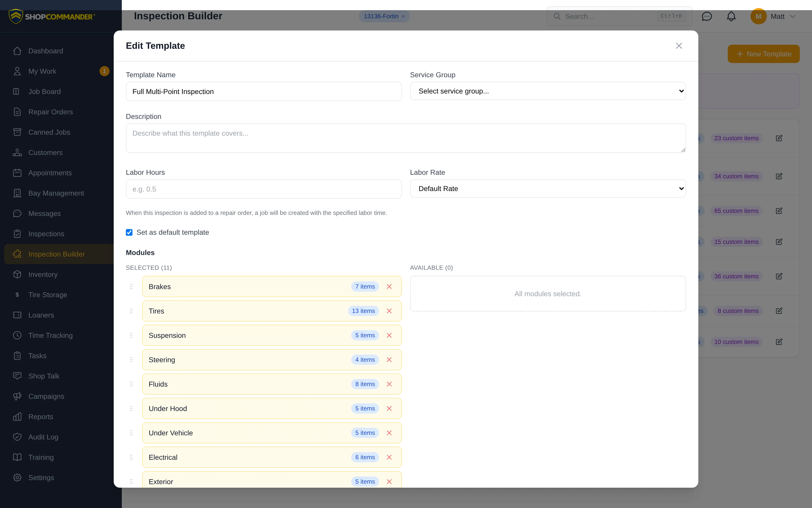The width and height of the screenshot is (812, 508).
Task: Edit the template with 8 custom items
Action: (779, 311)
